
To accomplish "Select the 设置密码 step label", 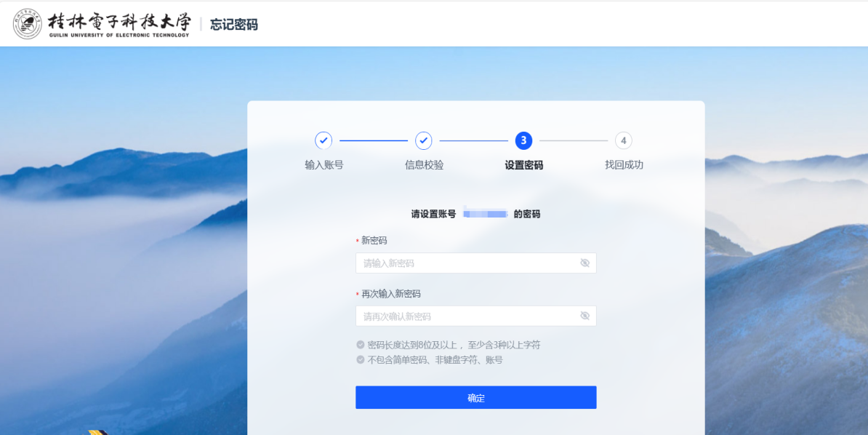I will click(x=523, y=165).
